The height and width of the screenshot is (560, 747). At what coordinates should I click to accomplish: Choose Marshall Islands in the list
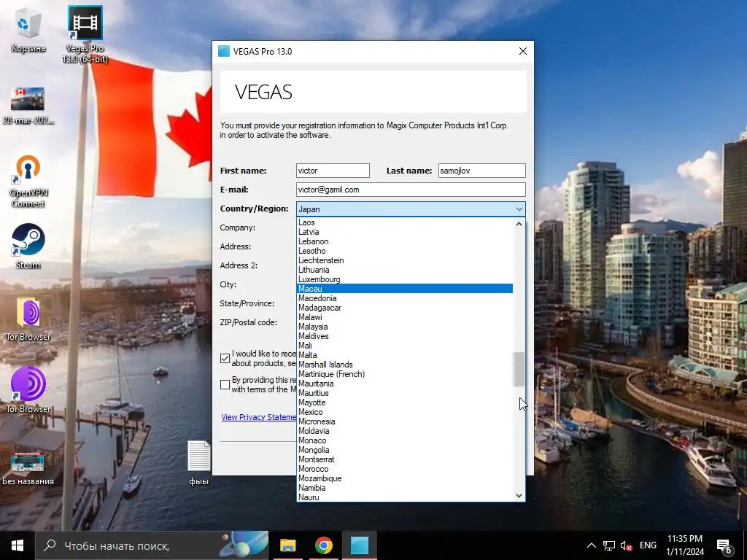[404, 365]
